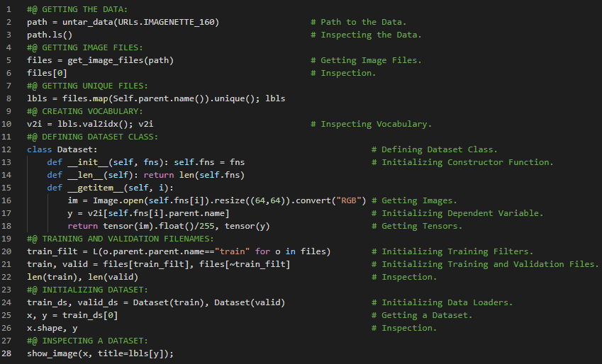Click the "# Inspecting Vocabulary." comment
Viewport: 602px width, 364px height.
[x=376, y=124]
